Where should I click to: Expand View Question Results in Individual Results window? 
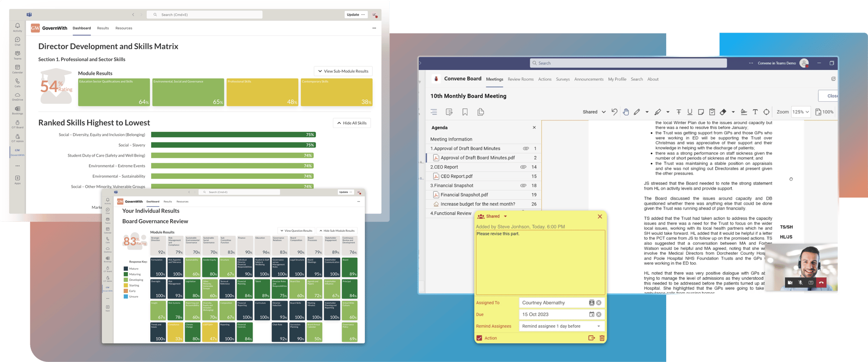coord(296,230)
